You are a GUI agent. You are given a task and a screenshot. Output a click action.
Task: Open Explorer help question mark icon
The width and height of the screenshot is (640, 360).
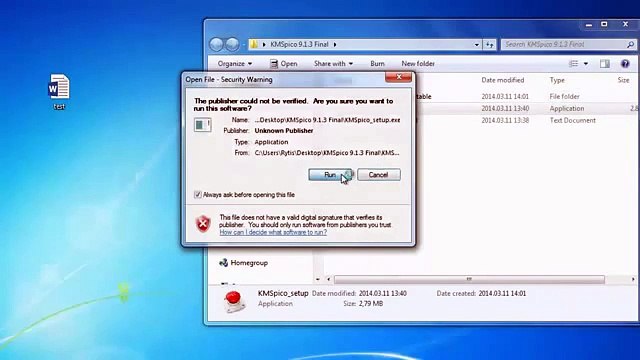pyautogui.click(x=625, y=64)
